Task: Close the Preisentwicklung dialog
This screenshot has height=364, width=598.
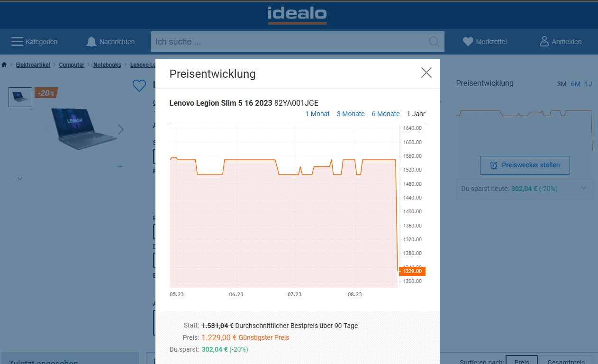Action: point(426,73)
